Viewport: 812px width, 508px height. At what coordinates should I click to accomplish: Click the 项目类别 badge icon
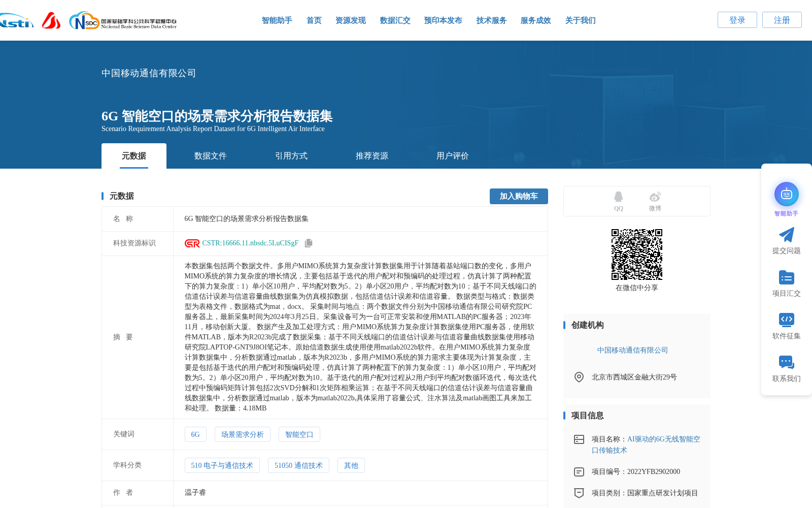pyautogui.click(x=579, y=493)
